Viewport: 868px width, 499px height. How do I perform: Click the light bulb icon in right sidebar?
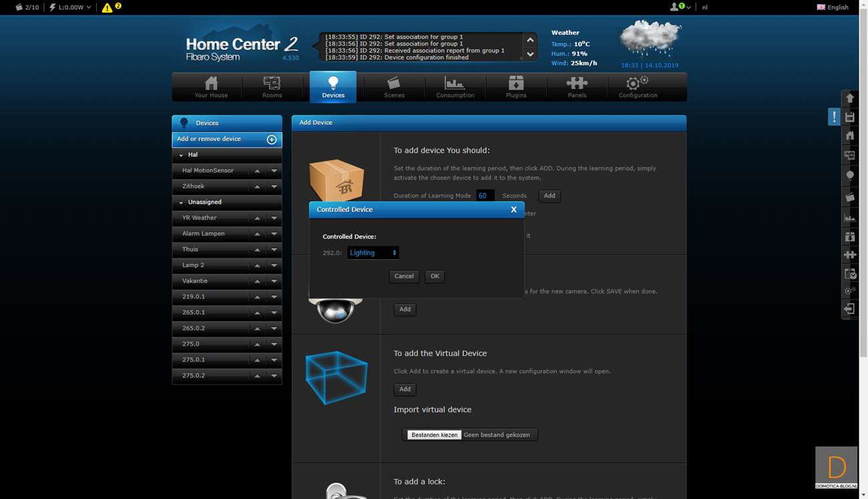[850, 176]
